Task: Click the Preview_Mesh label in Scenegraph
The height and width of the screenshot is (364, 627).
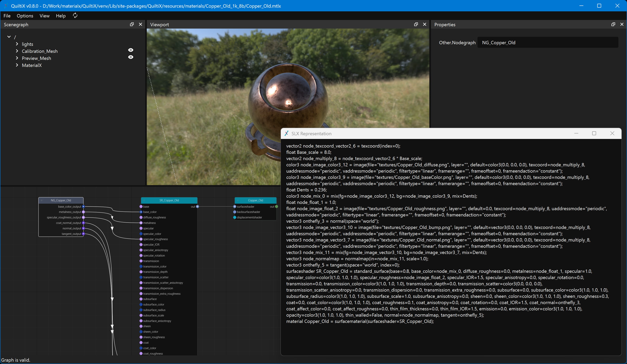Action: pos(36,58)
